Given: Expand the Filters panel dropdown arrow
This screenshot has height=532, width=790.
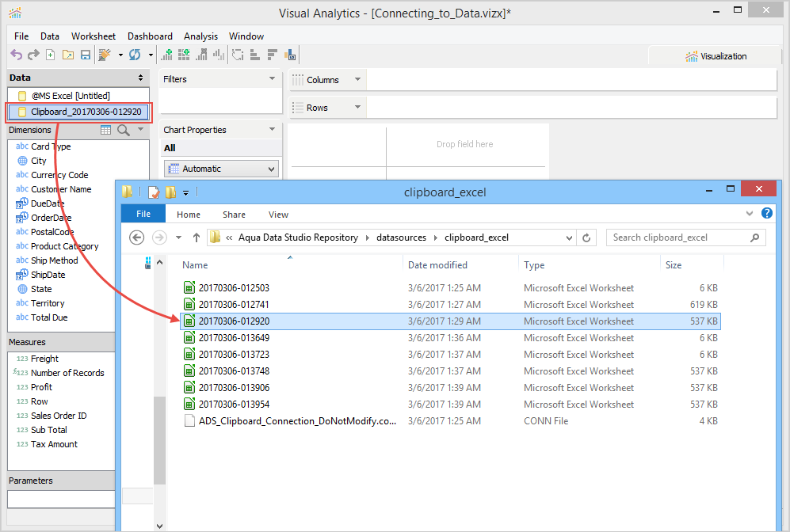Looking at the screenshot, I should [272, 79].
